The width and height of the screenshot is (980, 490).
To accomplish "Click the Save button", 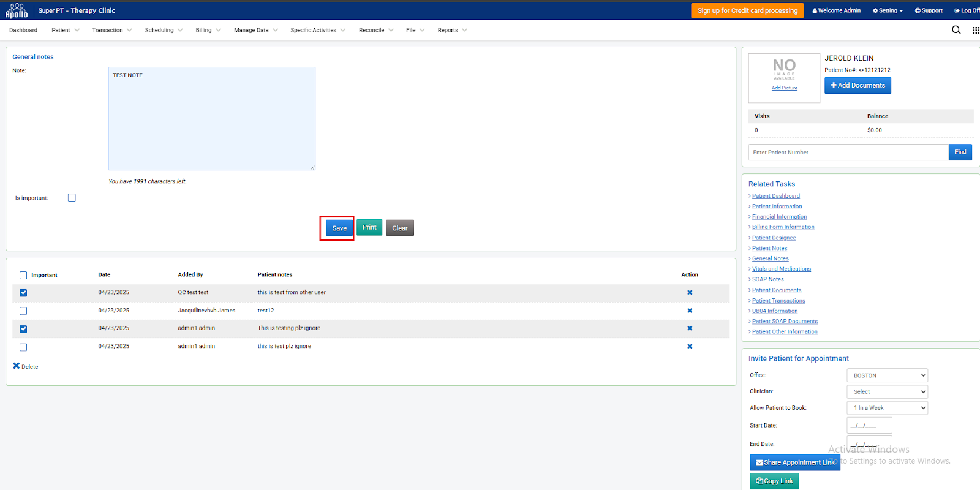I will coord(339,228).
